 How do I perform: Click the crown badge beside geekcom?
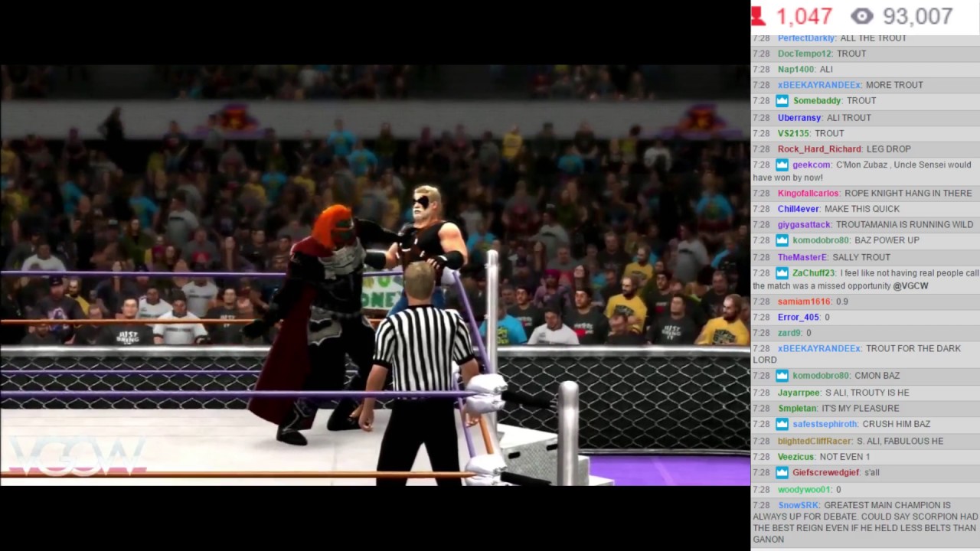(x=782, y=165)
